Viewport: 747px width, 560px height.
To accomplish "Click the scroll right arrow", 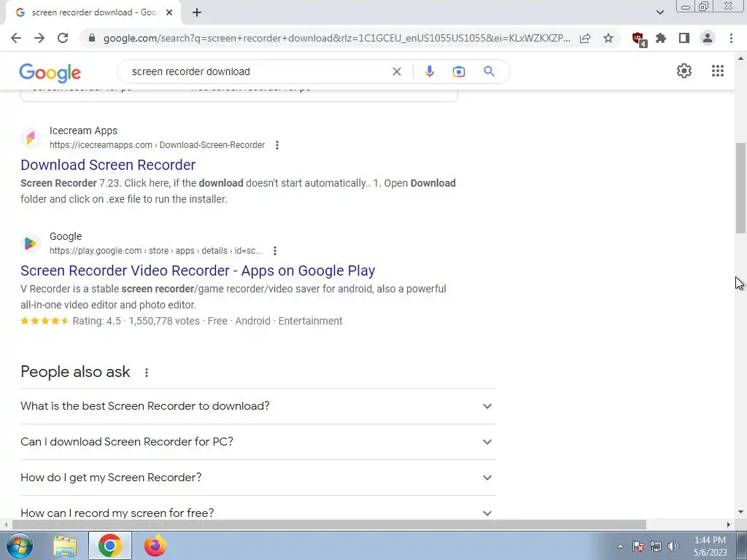I will click(x=729, y=524).
